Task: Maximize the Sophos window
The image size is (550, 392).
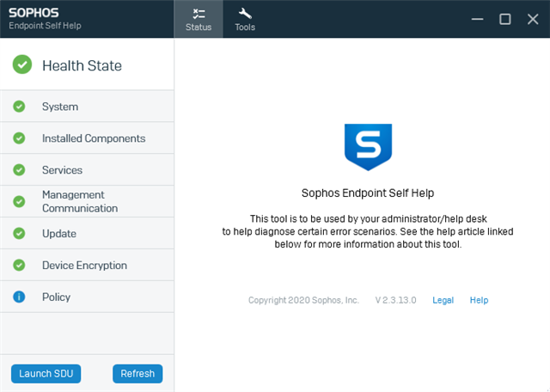Action: (504, 19)
